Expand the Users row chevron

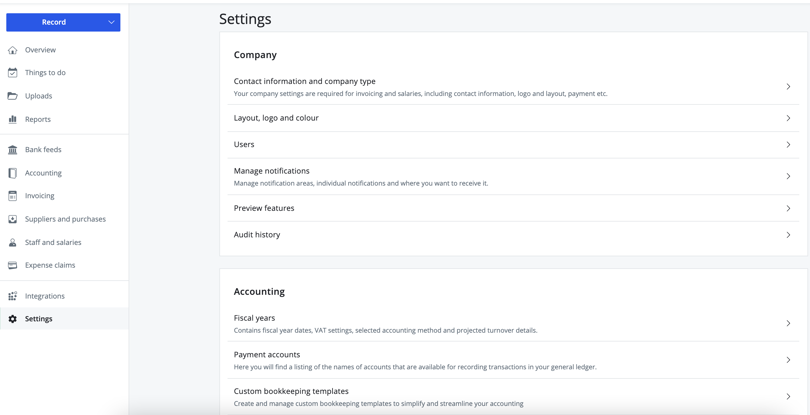788,145
